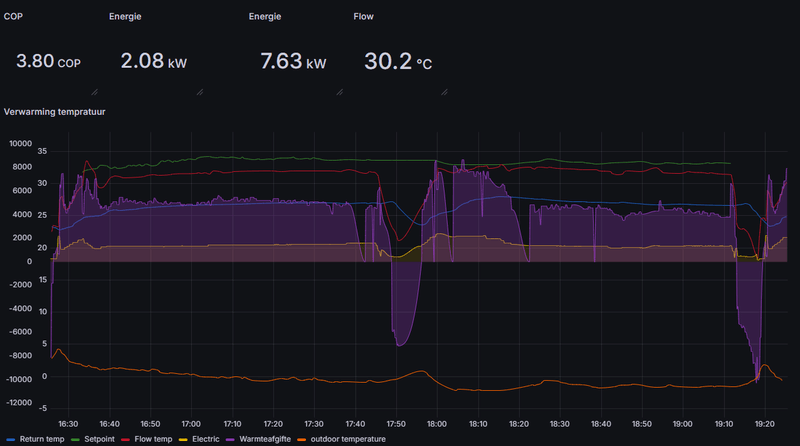
Task: Open the Energie panel title showing 7.63 kW
Action: (265, 16)
